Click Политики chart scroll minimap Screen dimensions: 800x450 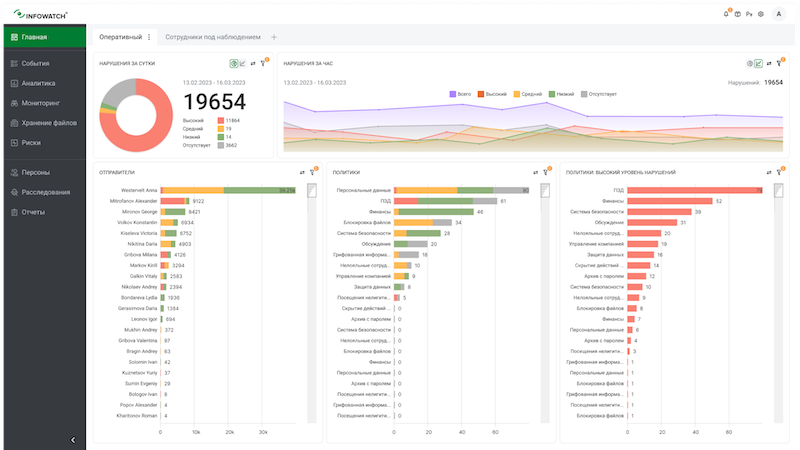click(x=545, y=191)
